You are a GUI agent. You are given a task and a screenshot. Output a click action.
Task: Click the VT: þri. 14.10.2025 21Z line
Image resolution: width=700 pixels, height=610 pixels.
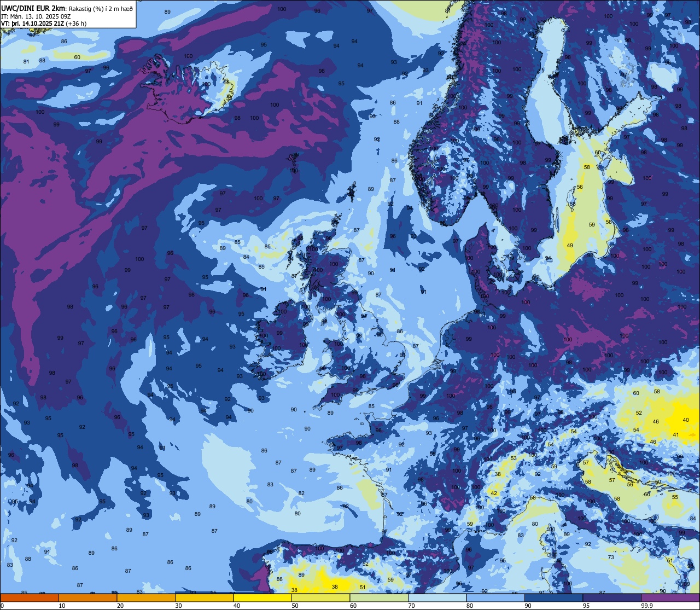44,24
